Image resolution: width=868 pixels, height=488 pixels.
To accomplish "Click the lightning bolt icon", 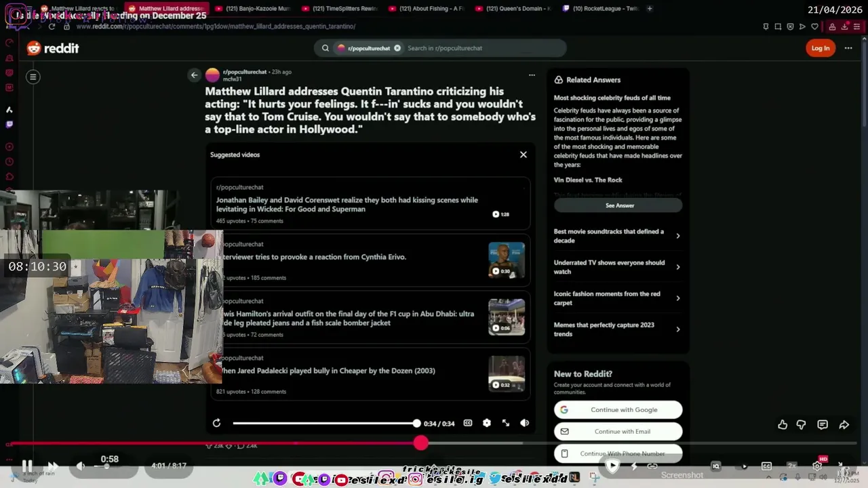I will coord(634,466).
